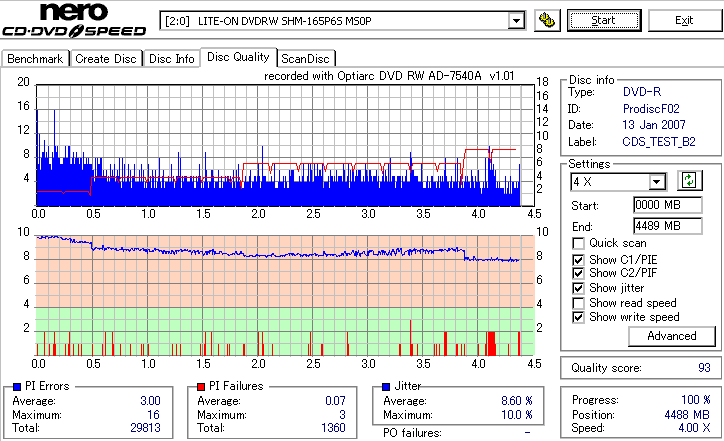724x441 pixels.
Task: Click the Quality score value 93
Action: [704, 368]
